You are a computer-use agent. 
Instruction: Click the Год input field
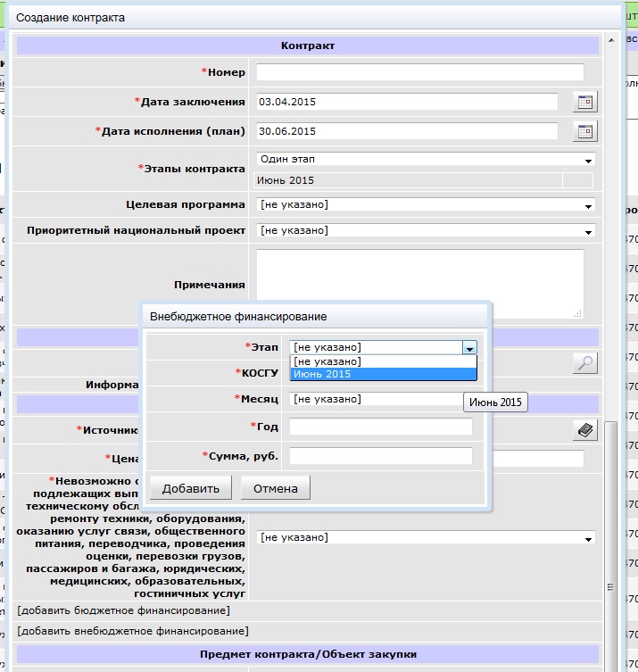380,427
